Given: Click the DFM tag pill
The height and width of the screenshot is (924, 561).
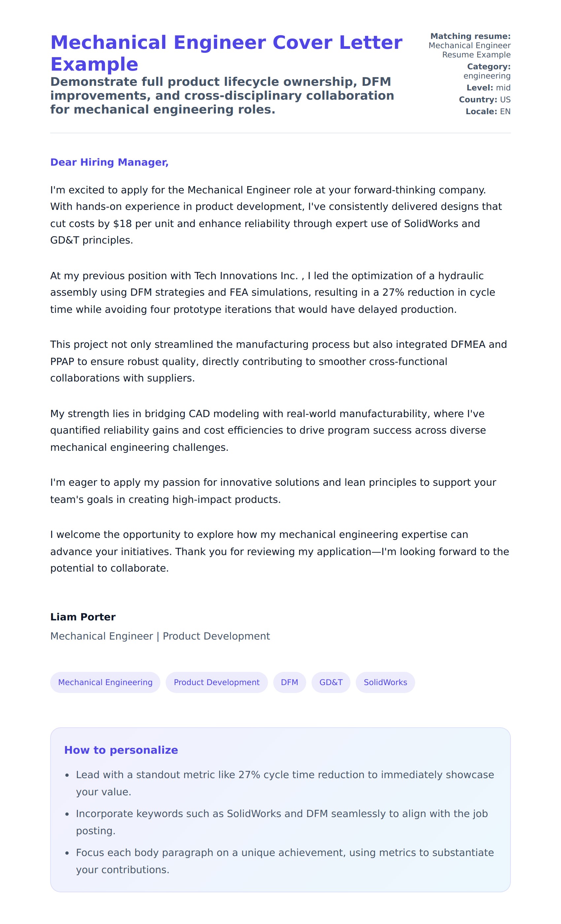Looking at the screenshot, I should (x=289, y=682).
